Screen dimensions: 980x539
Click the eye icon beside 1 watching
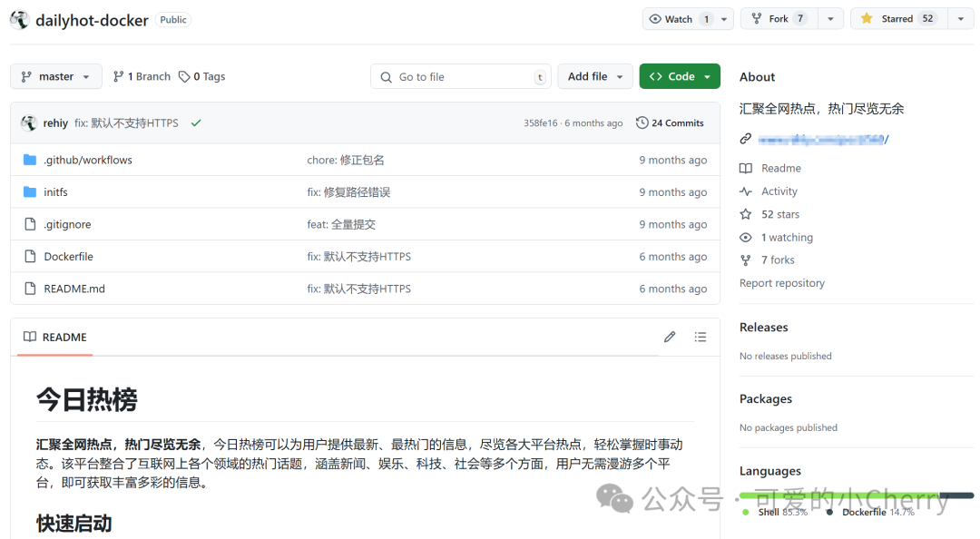click(x=746, y=238)
